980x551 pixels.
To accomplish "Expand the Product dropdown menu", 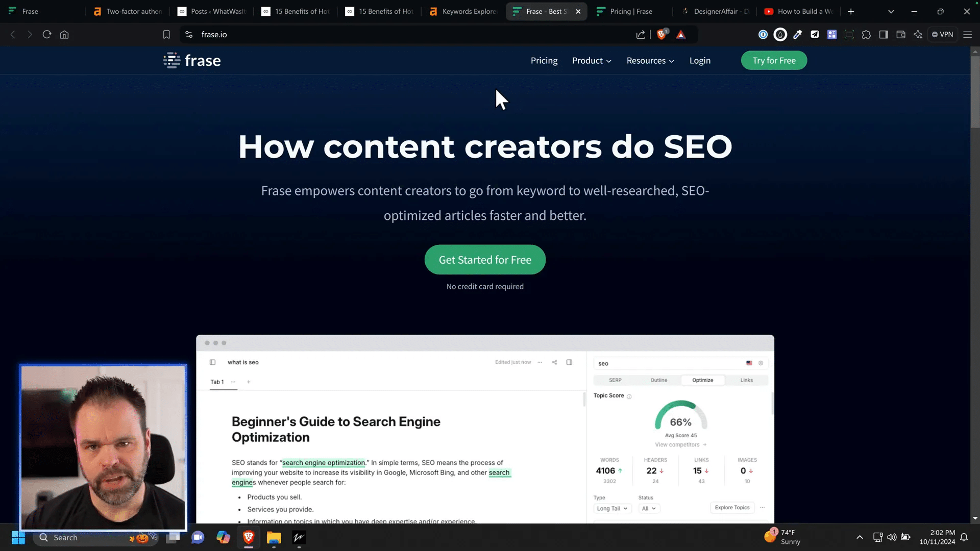I will 592,60.
